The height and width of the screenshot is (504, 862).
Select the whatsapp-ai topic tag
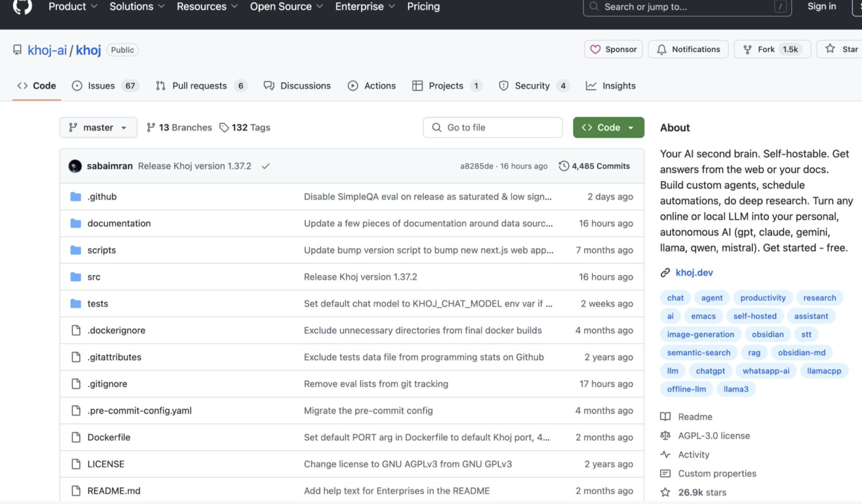coord(766,371)
